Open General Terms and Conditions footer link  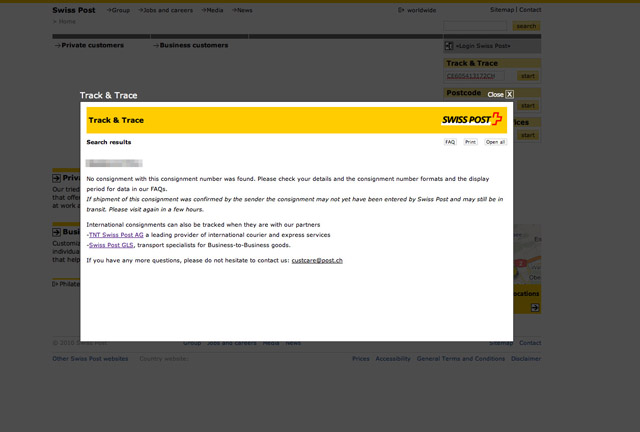tap(461, 359)
